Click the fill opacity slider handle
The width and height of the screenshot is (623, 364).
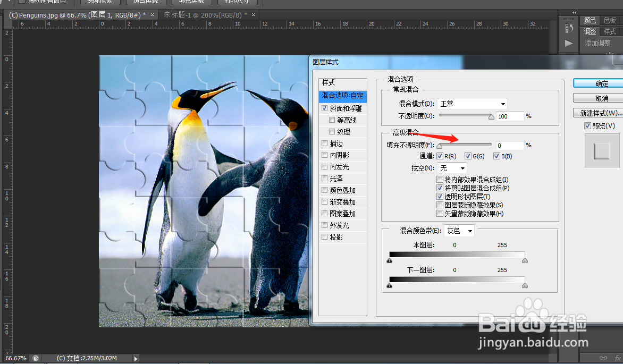(440, 146)
